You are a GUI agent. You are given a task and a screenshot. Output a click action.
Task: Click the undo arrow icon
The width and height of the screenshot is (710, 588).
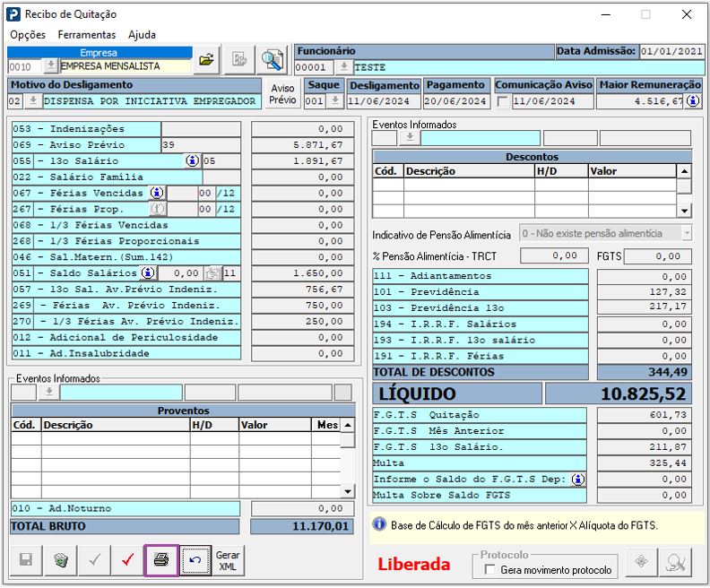pyautogui.click(x=195, y=560)
